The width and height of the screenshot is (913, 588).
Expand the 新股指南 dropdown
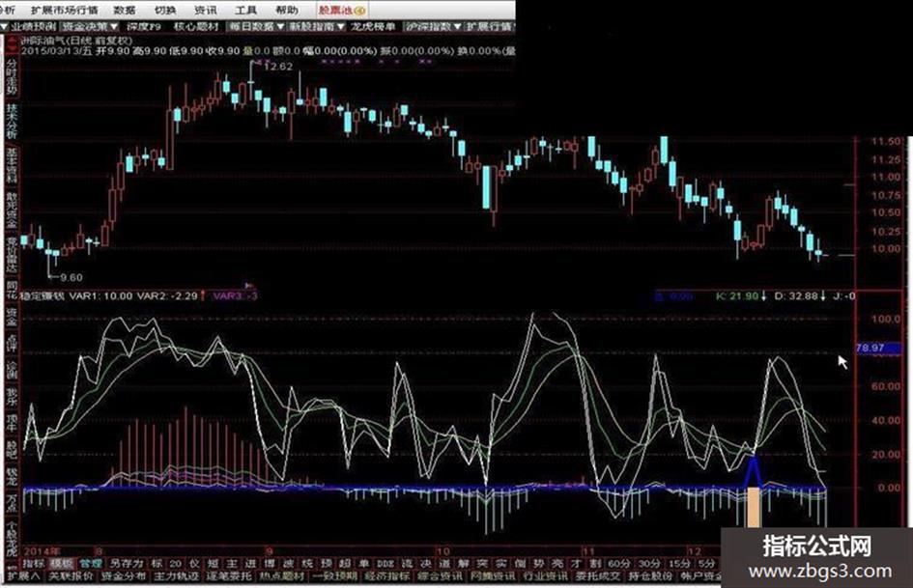click(317, 26)
